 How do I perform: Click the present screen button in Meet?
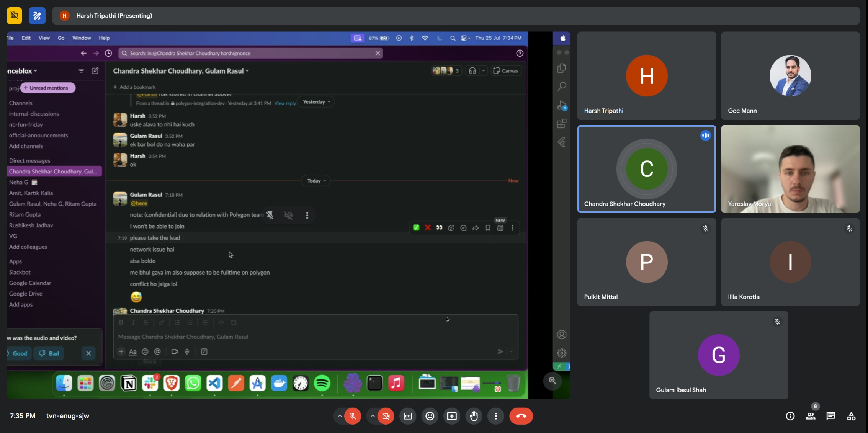[452, 416]
